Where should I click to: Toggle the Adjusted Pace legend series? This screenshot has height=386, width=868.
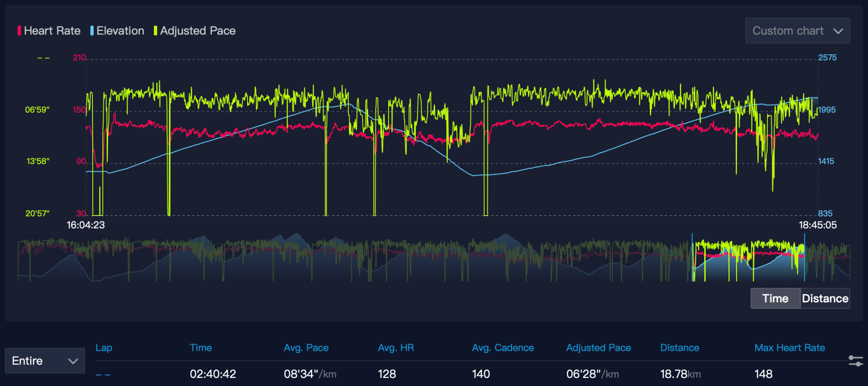[x=195, y=31]
